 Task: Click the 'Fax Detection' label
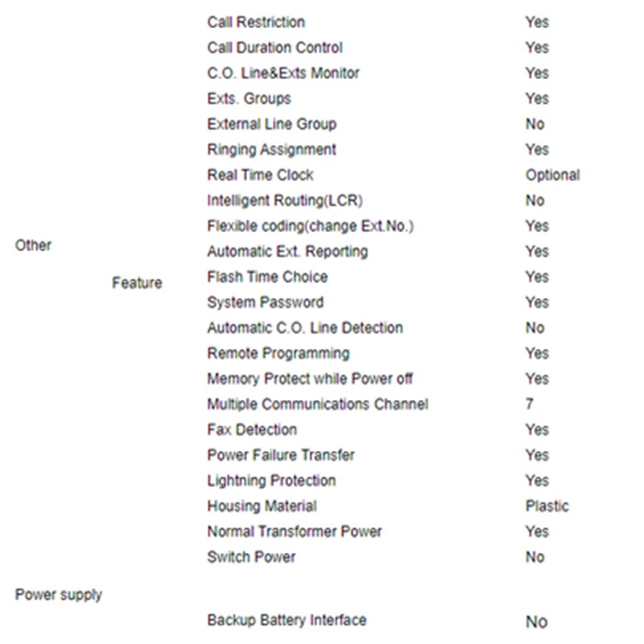click(252, 430)
